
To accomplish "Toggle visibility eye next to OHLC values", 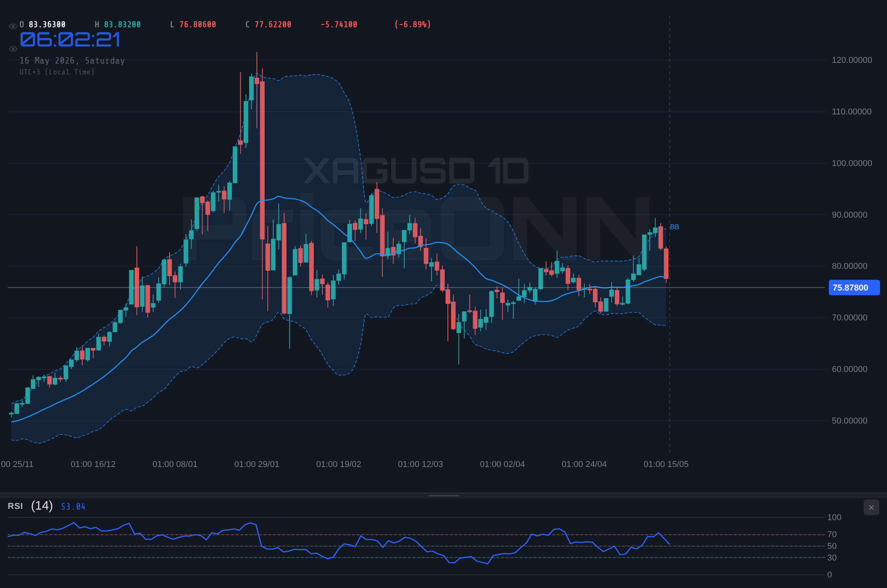I will pyautogui.click(x=13, y=26).
